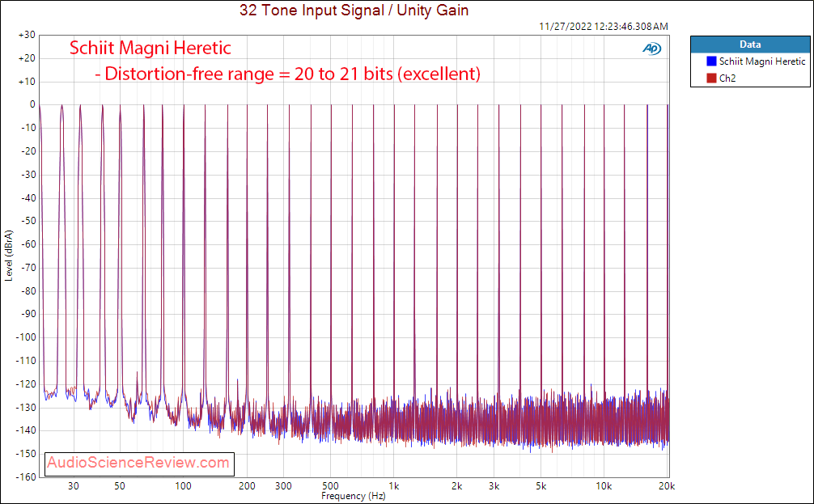This screenshot has height=504, width=814.
Task: Click the '500' frequency tick label
Action: (330, 486)
